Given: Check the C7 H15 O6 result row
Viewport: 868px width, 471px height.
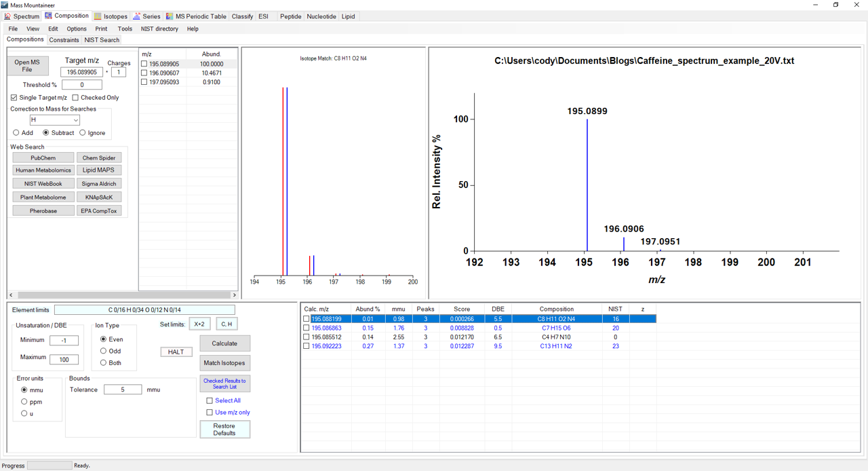Looking at the screenshot, I should coord(307,328).
